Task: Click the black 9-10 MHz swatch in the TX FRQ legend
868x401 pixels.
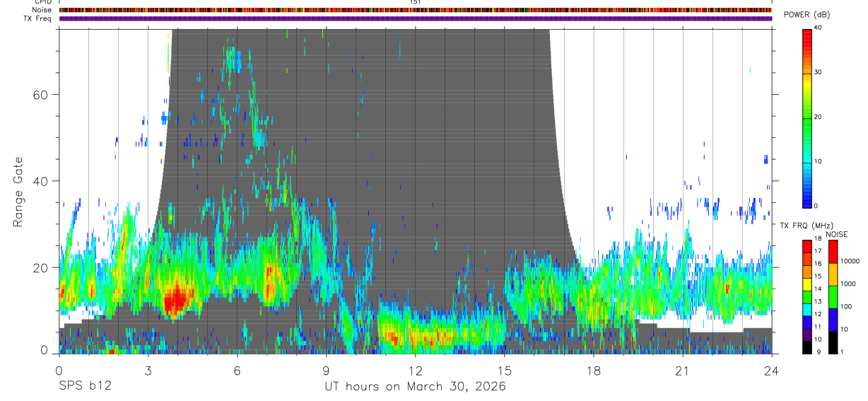Action: tap(807, 347)
